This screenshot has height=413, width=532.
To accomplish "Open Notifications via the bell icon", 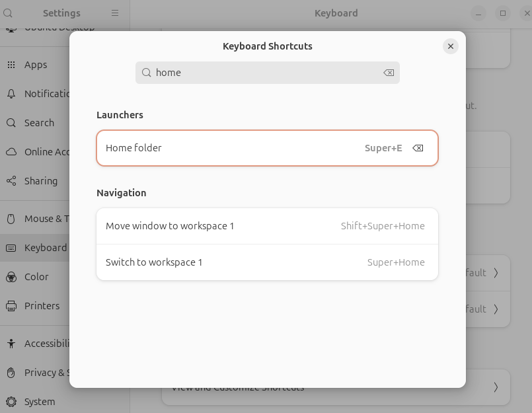I will tap(11, 94).
